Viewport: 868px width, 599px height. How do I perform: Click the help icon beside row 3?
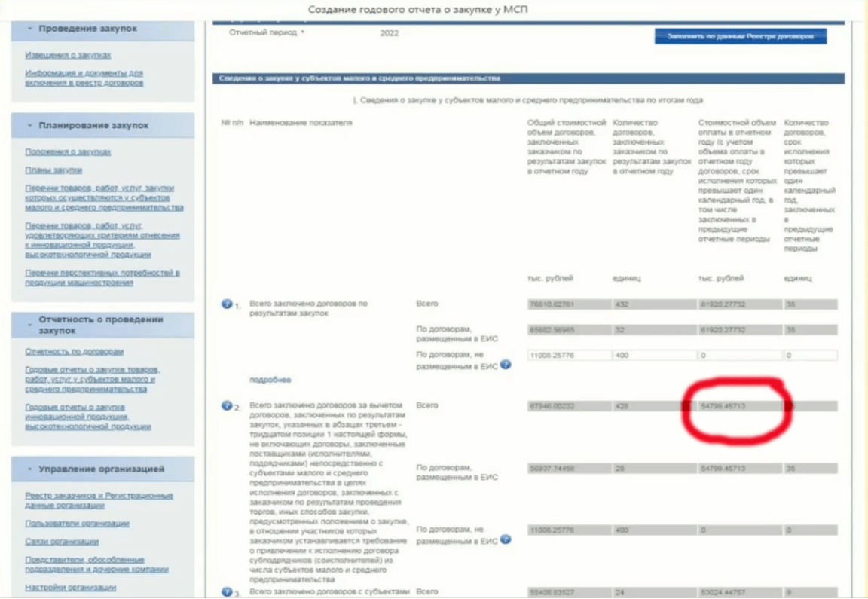pos(226,592)
